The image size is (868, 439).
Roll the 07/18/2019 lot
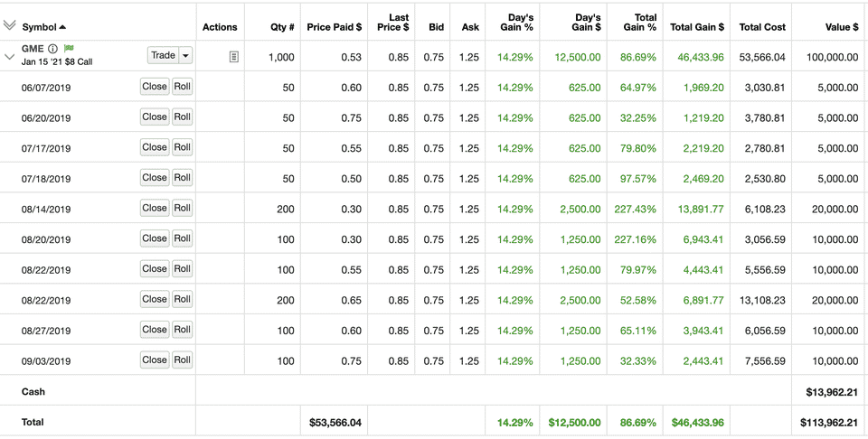click(182, 178)
